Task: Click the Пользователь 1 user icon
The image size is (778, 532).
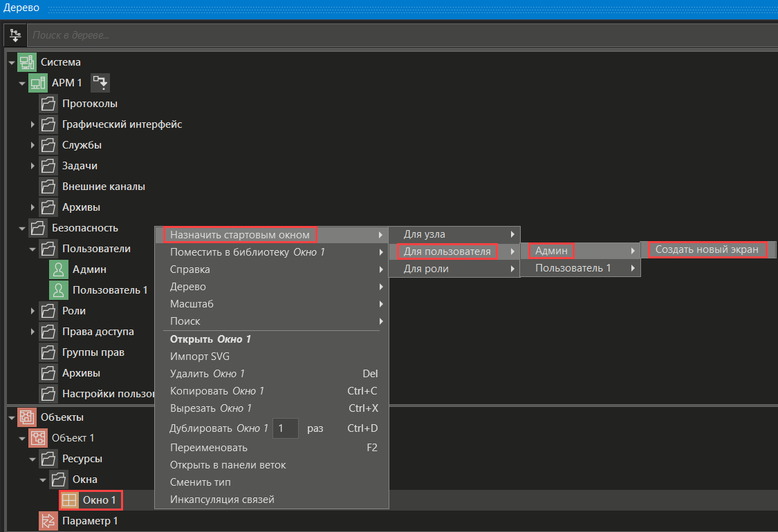Action: click(59, 290)
